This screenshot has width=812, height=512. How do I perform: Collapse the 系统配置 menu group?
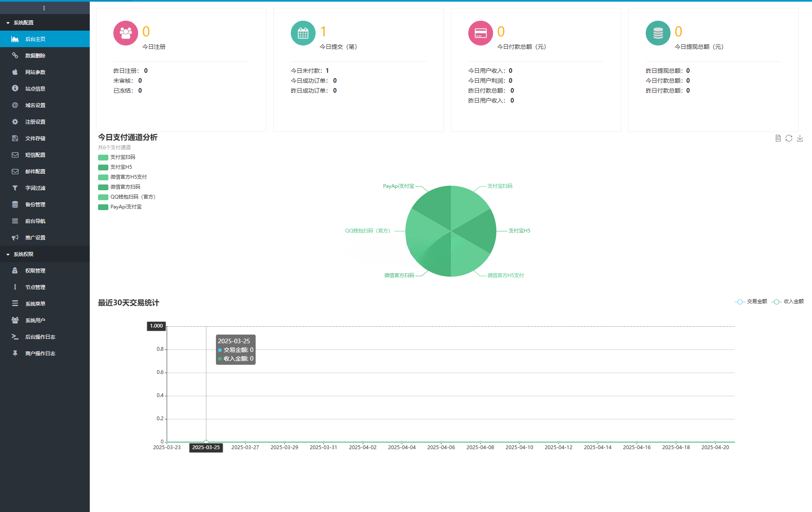click(x=24, y=23)
